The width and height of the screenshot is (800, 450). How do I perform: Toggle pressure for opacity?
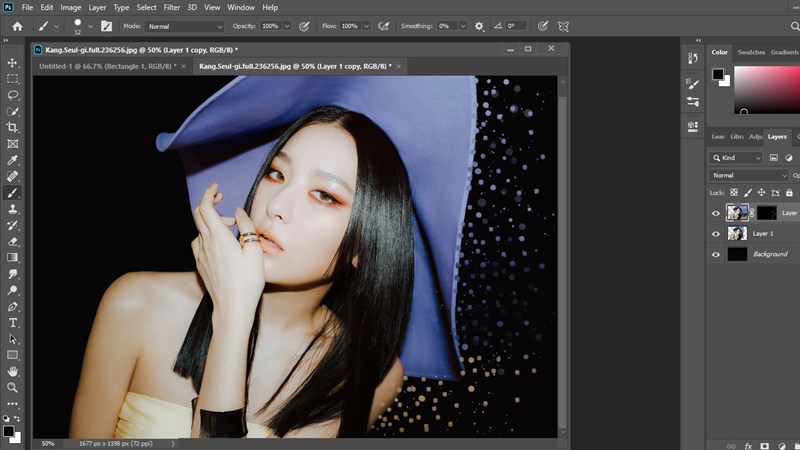pos(304,27)
